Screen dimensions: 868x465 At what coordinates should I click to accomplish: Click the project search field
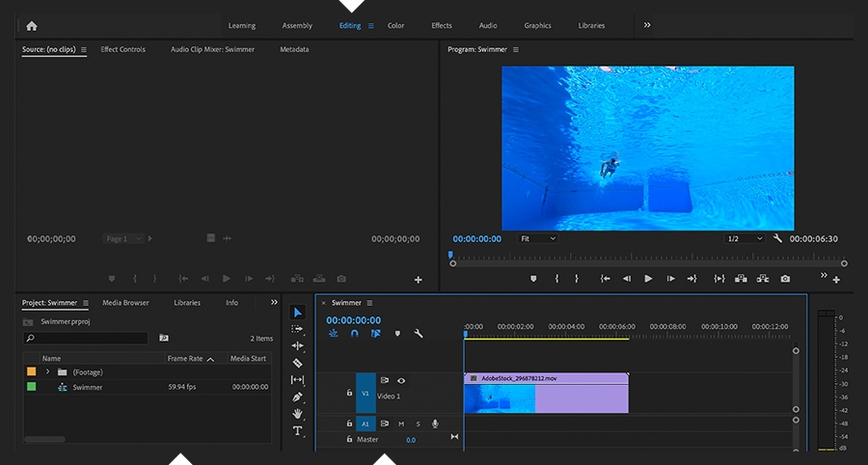click(87, 339)
